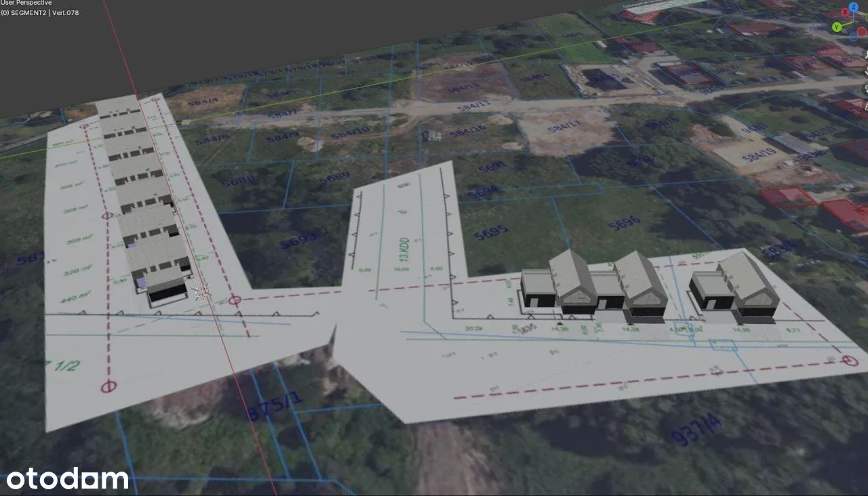
Task: Toggle perspective/orthographic grid icon
Action: 865,105
